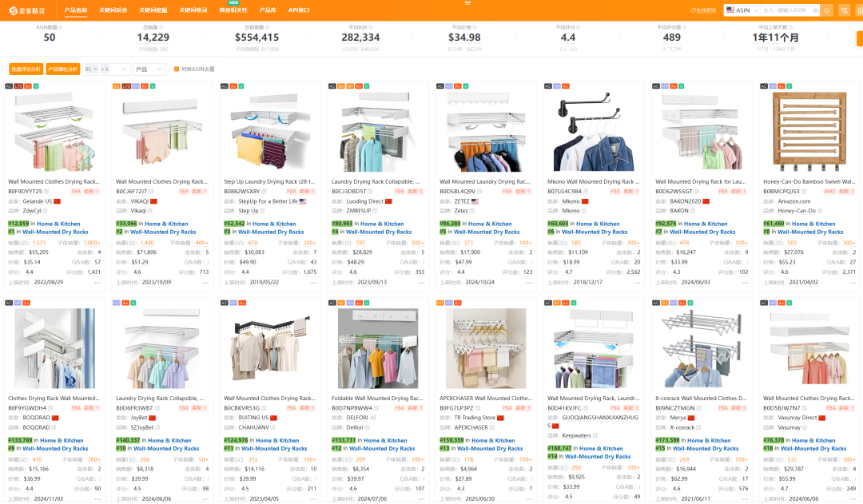Click the 批量评论分析 button
The image size is (863, 504).
26,69
